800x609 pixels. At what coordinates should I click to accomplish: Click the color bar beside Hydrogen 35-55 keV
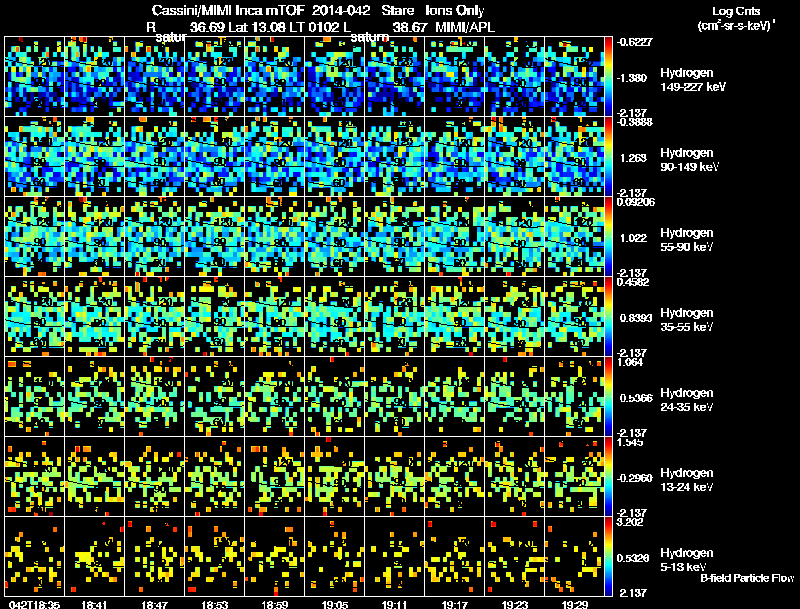[608, 317]
